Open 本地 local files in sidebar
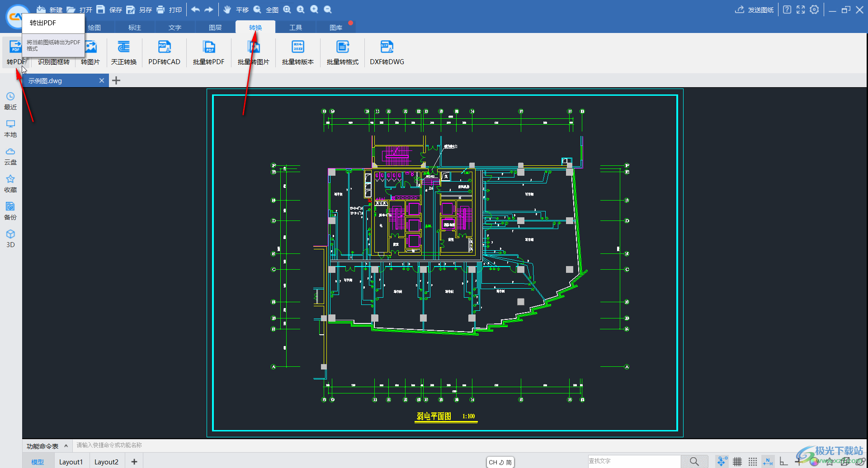 click(10, 129)
